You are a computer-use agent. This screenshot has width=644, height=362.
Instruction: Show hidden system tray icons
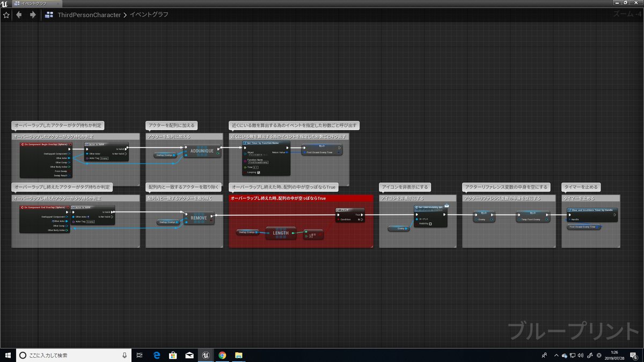coord(557,355)
